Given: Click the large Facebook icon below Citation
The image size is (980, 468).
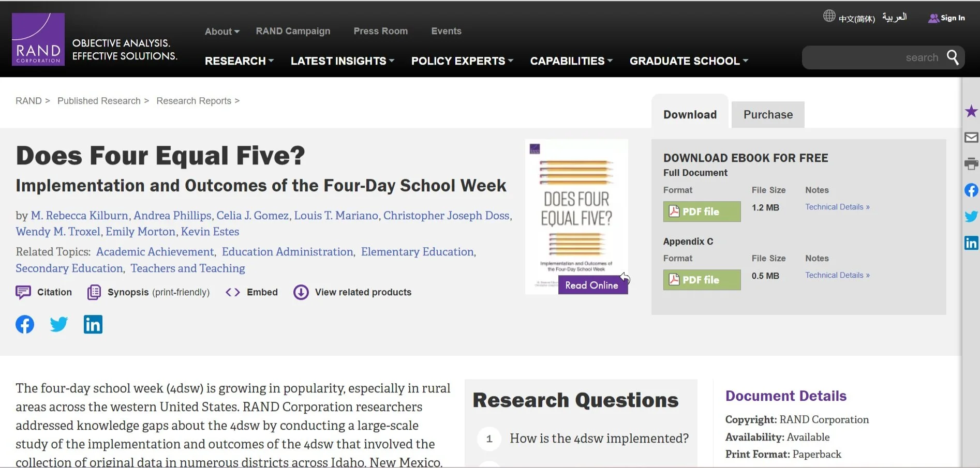Looking at the screenshot, I should (x=25, y=324).
